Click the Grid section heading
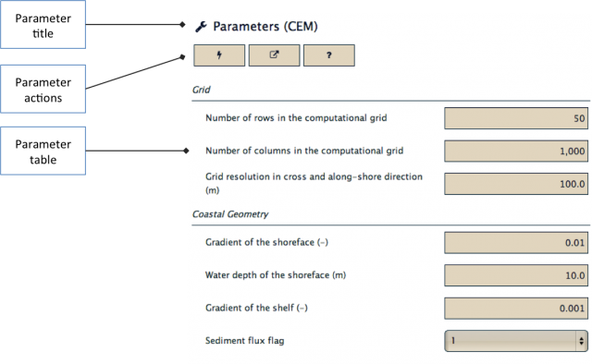The height and width of the screenshot is (364, 592). click(x=202, y=90)
